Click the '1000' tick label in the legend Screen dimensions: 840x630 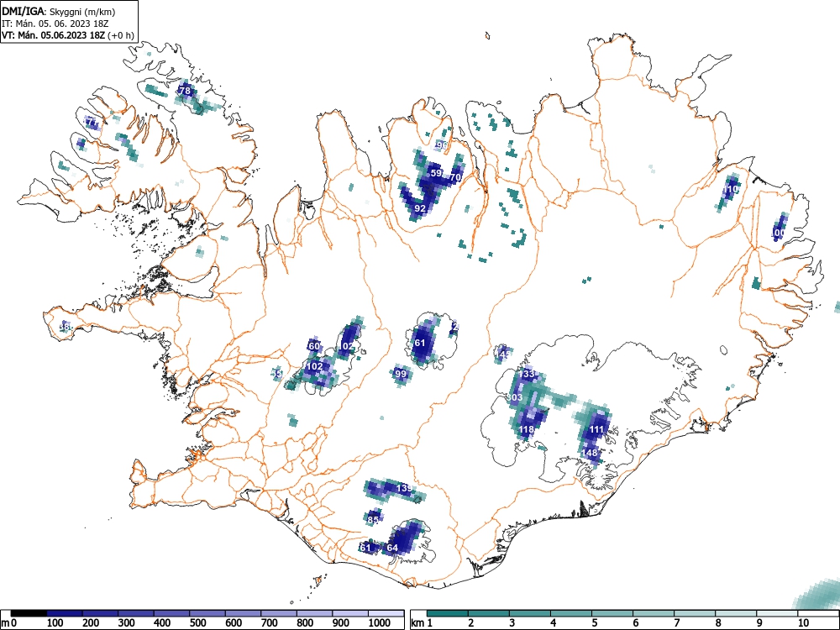pos(380,623)
